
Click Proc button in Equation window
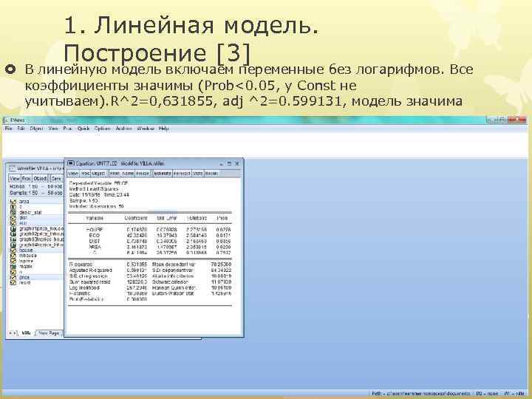click(85, 174)
